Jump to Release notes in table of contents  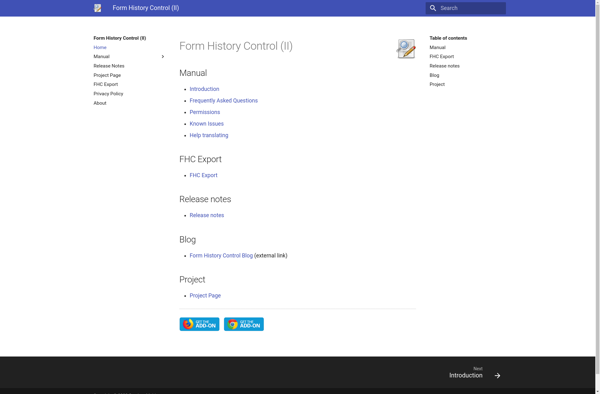[444, 66]
